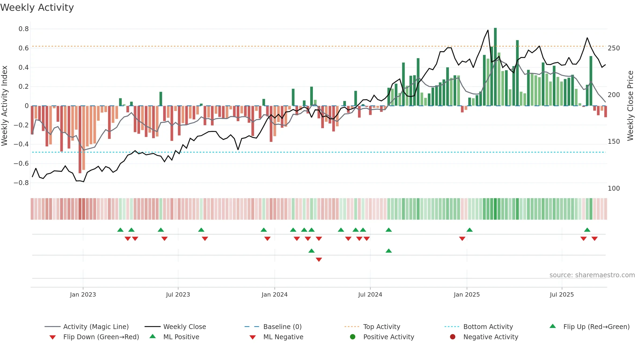The image size is (644, 362).
Task: Click the '200' right-axis price label
Action: [614, 95]
